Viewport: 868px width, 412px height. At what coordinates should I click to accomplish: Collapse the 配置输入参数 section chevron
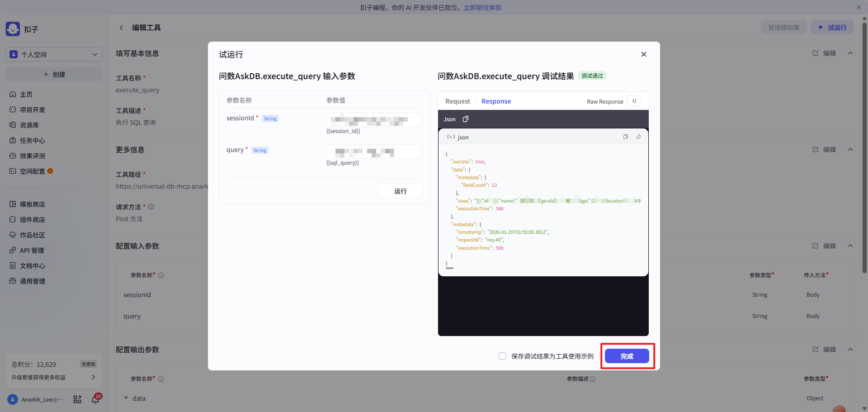850,246
